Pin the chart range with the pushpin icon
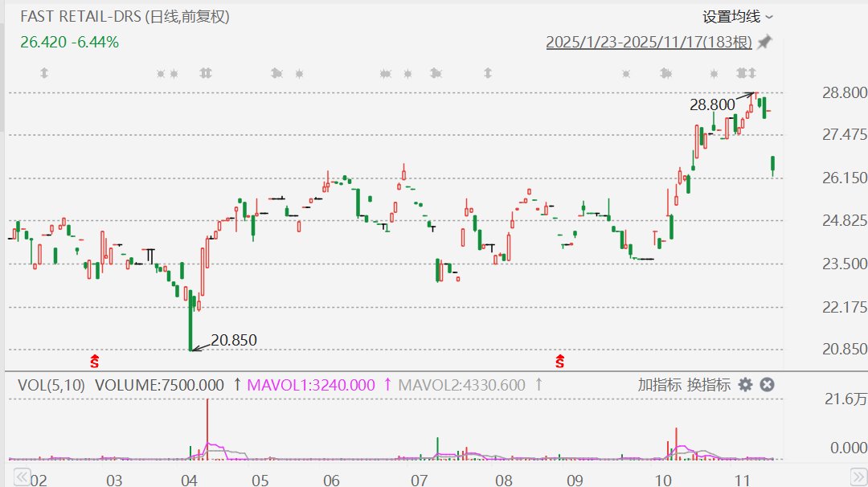Image resolution: width=868 pixels, height=487 pixels. [x=764, y=42]
